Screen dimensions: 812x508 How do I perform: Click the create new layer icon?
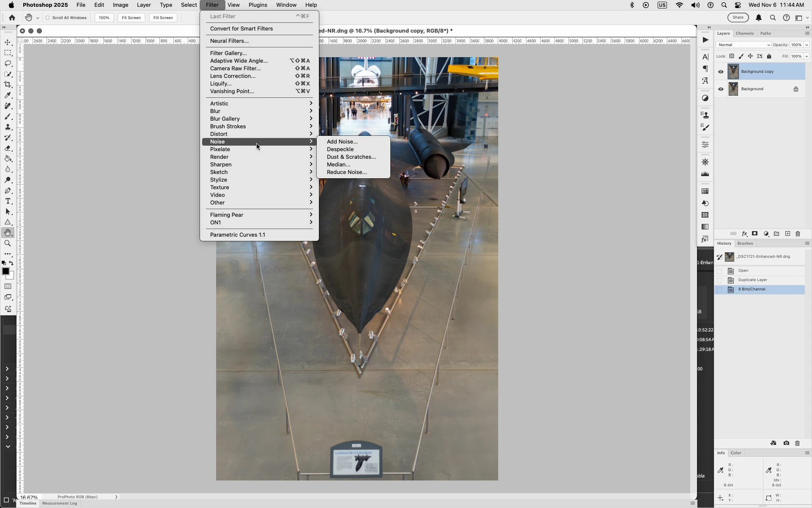(x=787, y=234)
